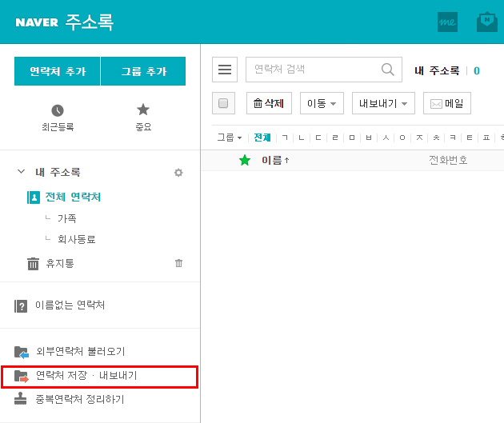
Task: Filter by ㄱ initial
Action: (x=285, y=138)
